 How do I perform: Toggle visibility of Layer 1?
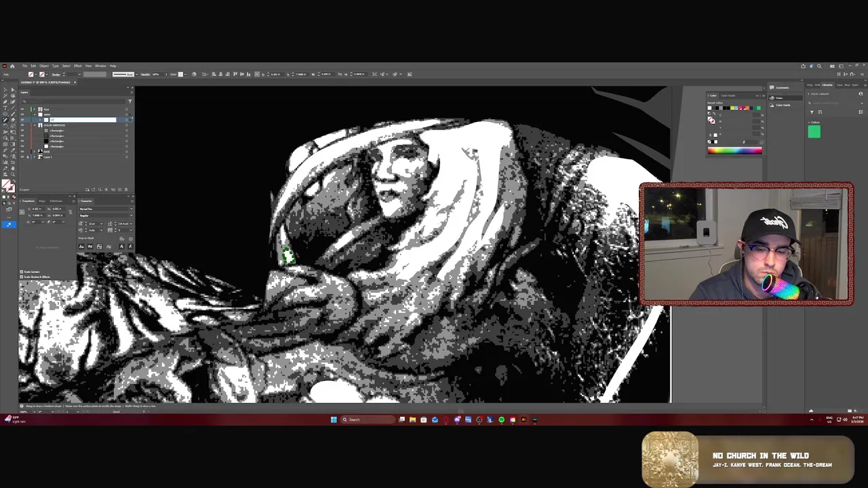coord(22,157)
